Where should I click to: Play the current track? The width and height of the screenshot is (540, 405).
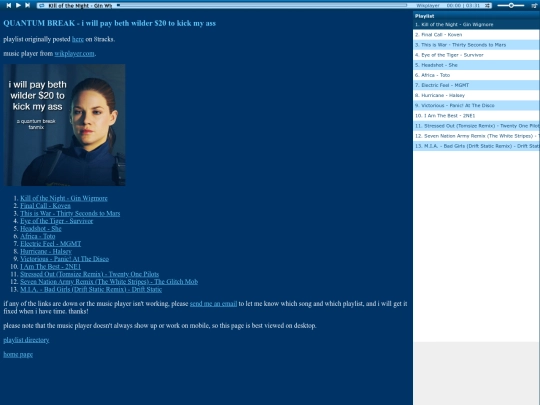point(18,5)
